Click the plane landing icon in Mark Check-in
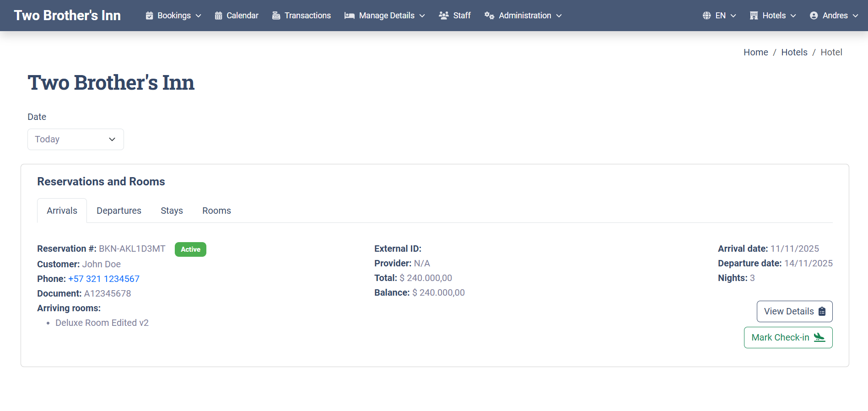This screenshot has height=411, width=868. point(819,337)
